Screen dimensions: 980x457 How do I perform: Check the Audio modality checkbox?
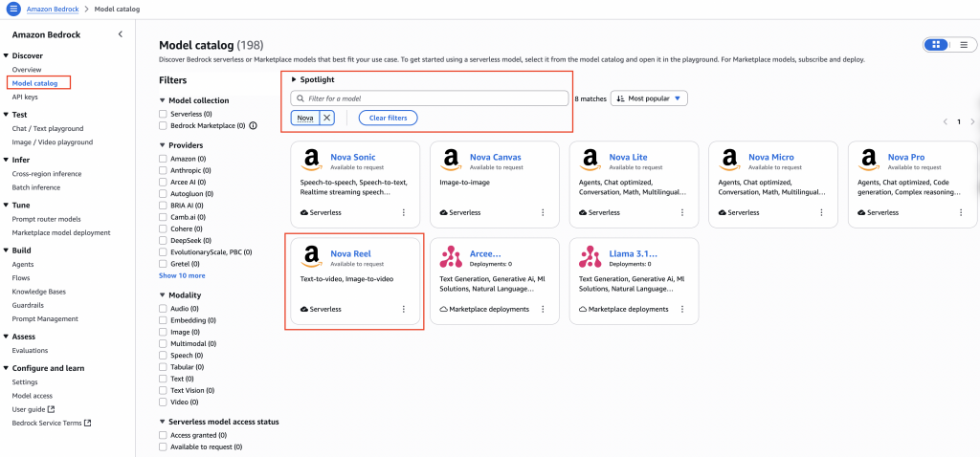pos(163,309)
